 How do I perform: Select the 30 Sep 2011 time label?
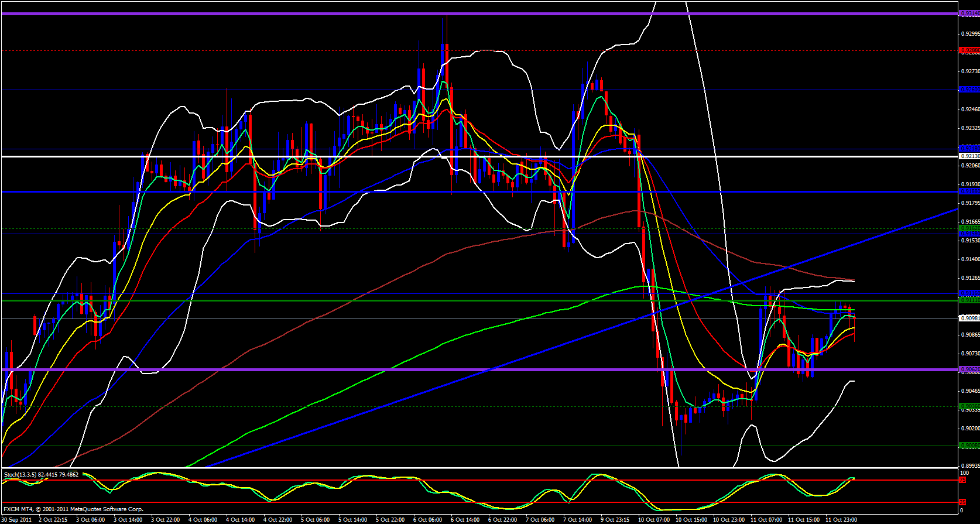16,519
